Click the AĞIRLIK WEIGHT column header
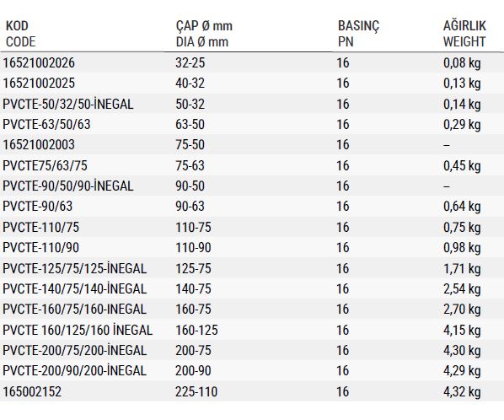This screenshot has height=420, width=504. 464,34
